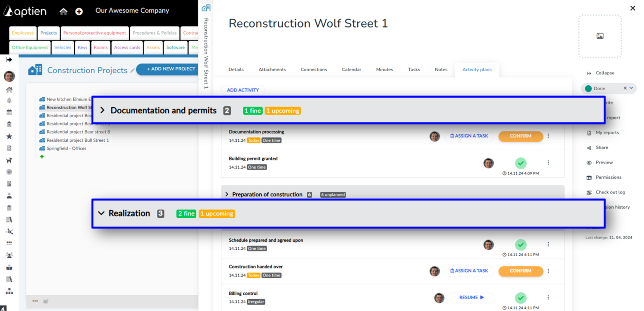Collapse the Realization section

101,213
